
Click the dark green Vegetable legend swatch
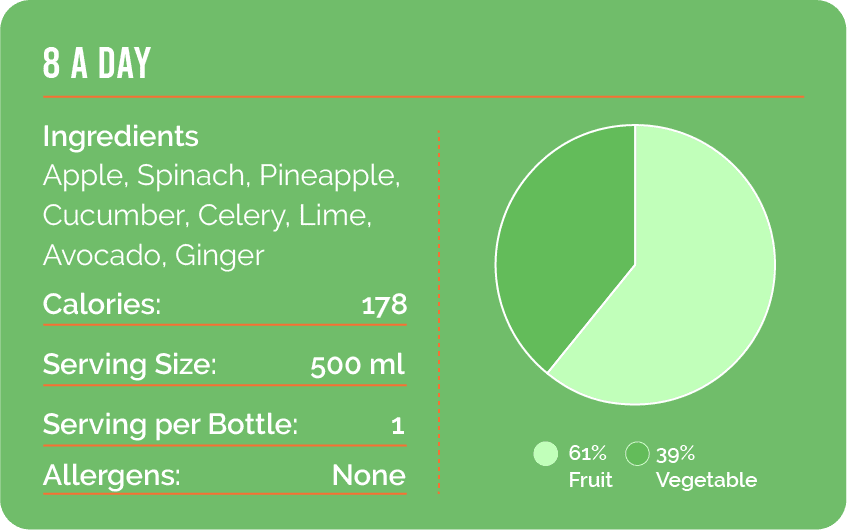637,454
